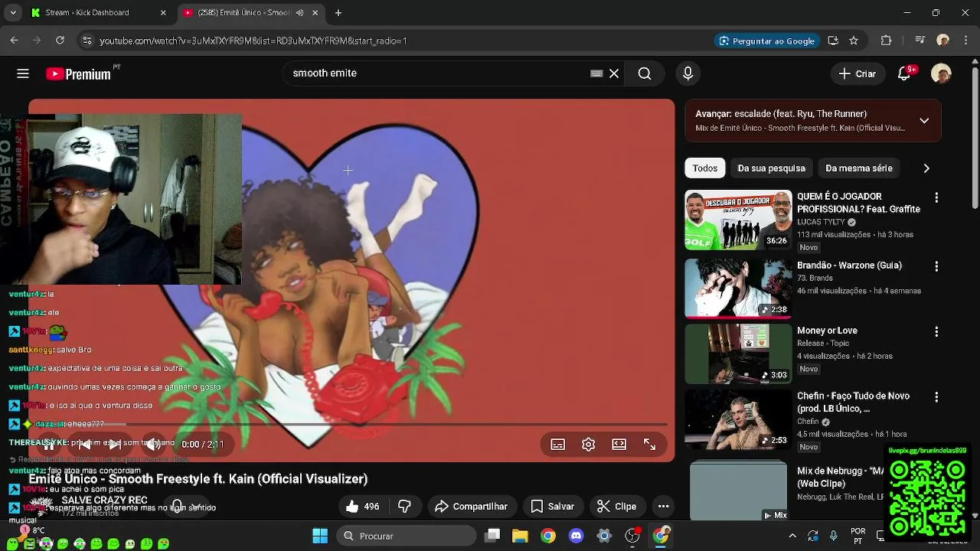Open the YouTube hamburger guide menu
The width and height of the screenshot is (980, 551).
click(23, 73)
